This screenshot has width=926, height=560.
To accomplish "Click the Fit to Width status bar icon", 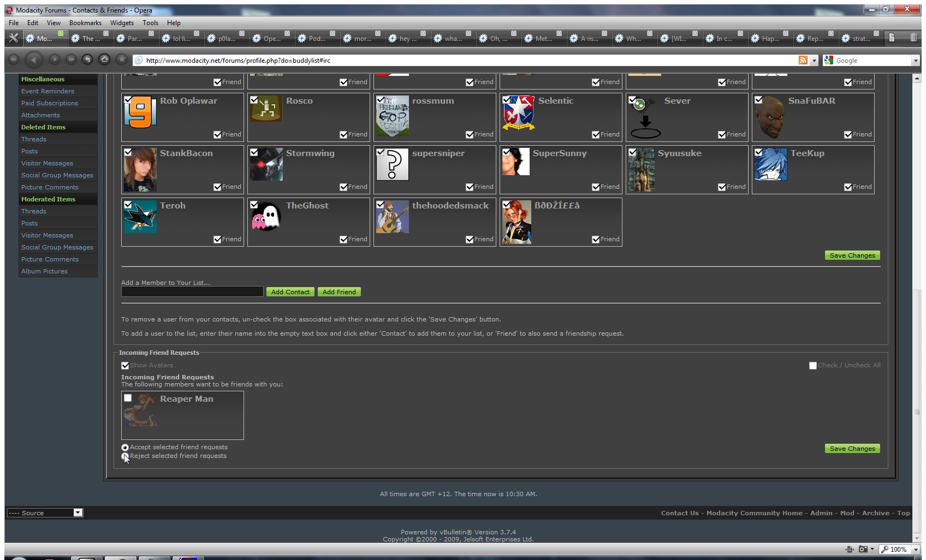I will (x=850, y=549).
